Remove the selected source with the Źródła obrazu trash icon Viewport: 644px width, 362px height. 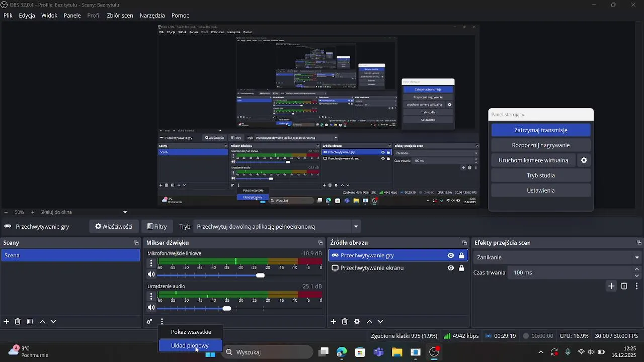345,322
